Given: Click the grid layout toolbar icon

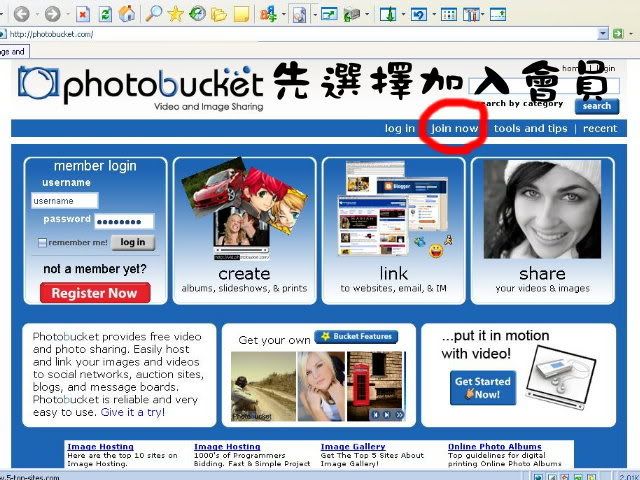Looking at the screenshot, I should (449, 15).
